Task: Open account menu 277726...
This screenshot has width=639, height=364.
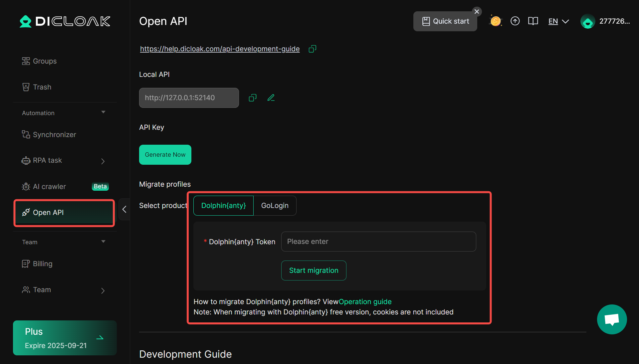Action: pos(614,21)
